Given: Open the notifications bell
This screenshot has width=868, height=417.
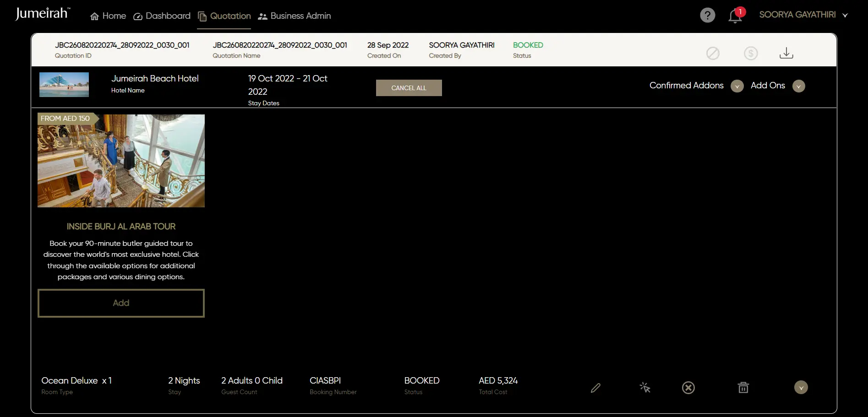Looking at the screenshot, I should coord(735,16).
